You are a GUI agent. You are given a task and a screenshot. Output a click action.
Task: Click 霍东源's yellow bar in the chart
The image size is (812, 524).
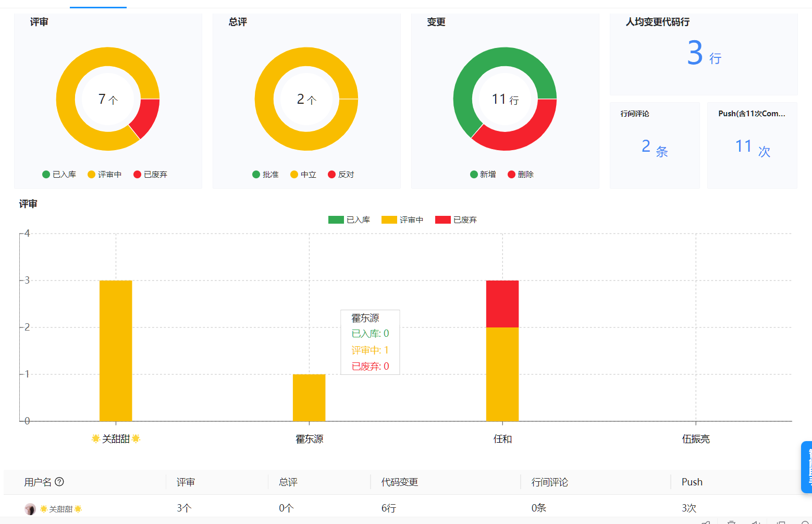(309, 397)
